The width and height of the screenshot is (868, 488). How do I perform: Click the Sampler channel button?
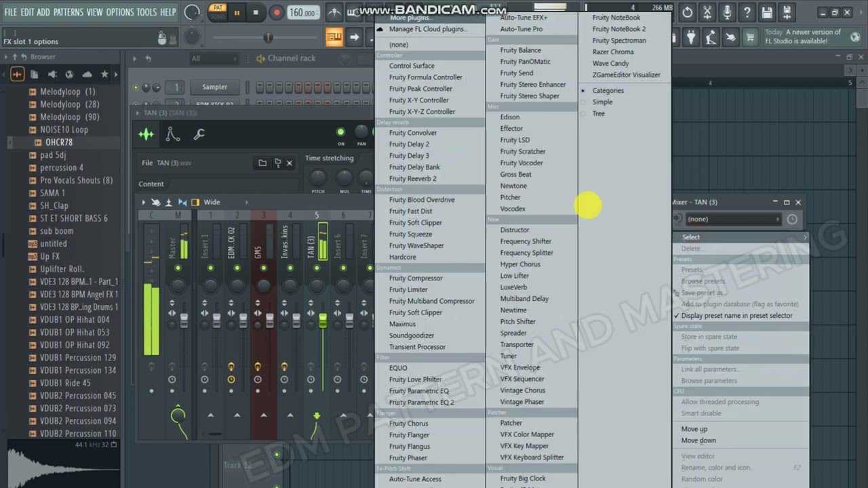214,87
